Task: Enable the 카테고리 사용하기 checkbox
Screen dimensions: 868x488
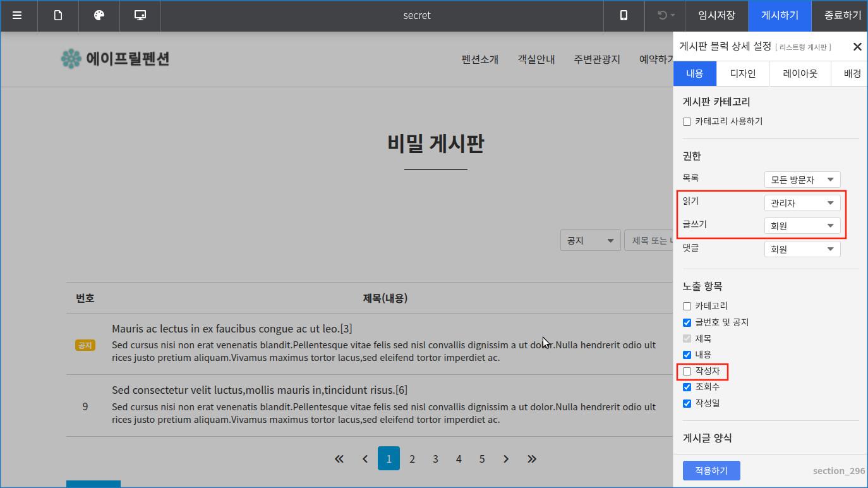Action: (x=687, y=121)
